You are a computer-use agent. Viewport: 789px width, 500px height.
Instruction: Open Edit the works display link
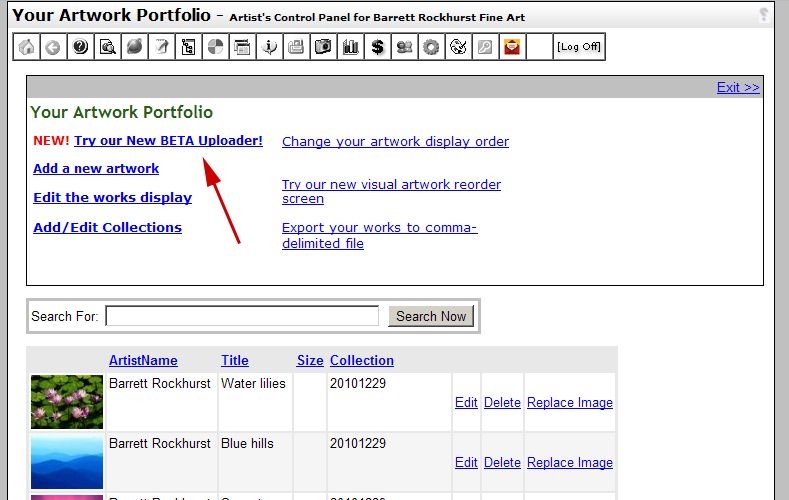pyautogui.click(x=113, y=198)
